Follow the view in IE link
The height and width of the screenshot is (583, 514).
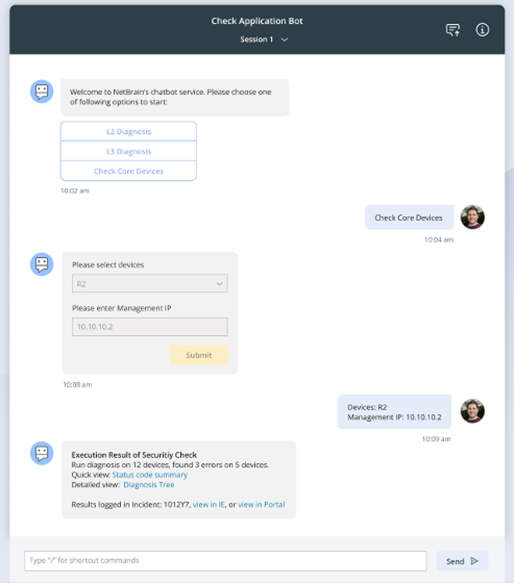[x=209, y=505]
